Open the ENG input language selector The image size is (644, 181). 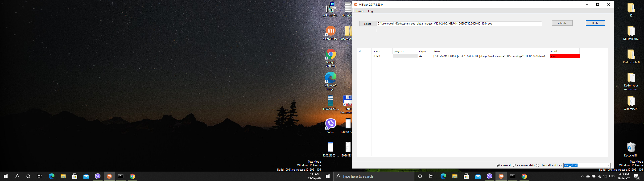pos(612,177)
